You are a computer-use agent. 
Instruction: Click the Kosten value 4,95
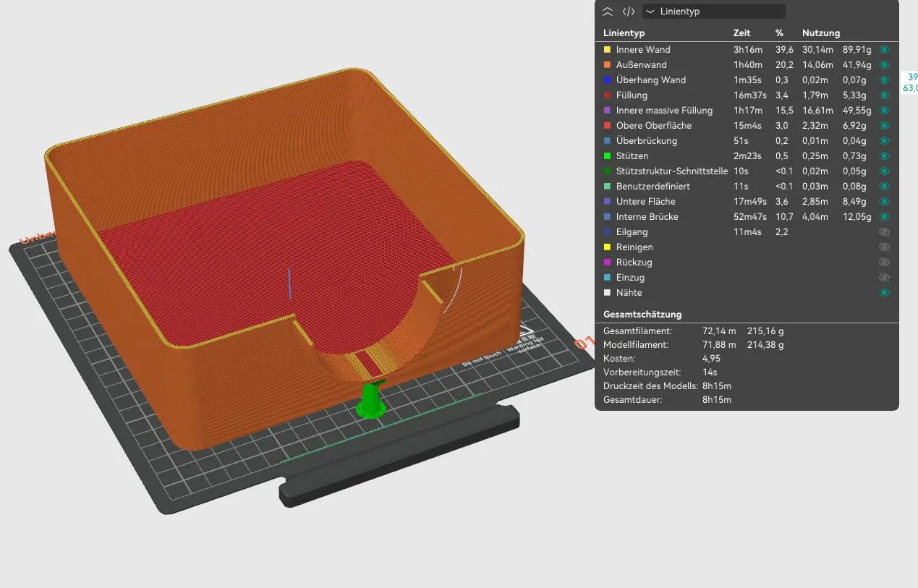[x=711, y=359]
